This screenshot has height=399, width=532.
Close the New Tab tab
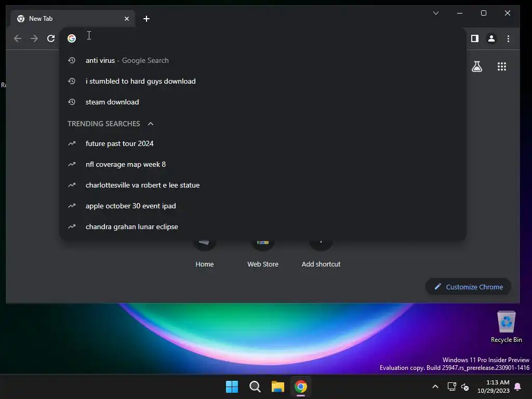(x=127, y=19)
